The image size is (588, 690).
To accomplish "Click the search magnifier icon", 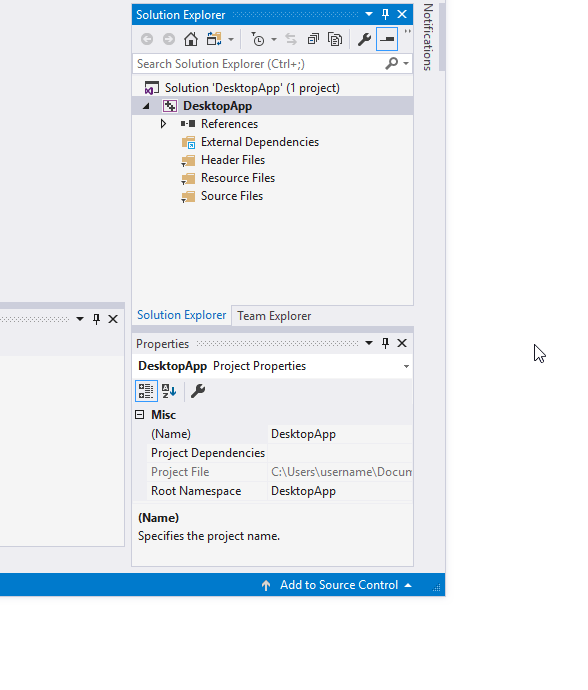I will click(391, 64).
